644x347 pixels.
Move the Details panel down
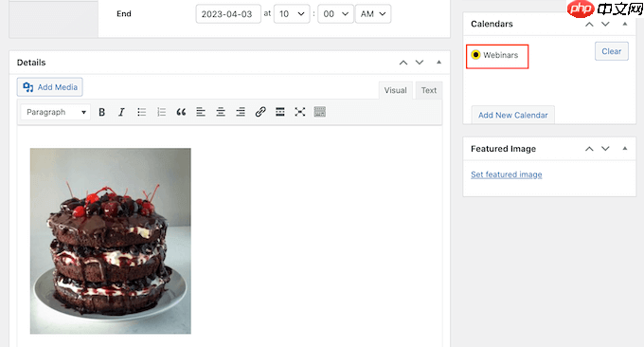click(x=420, y=63)
